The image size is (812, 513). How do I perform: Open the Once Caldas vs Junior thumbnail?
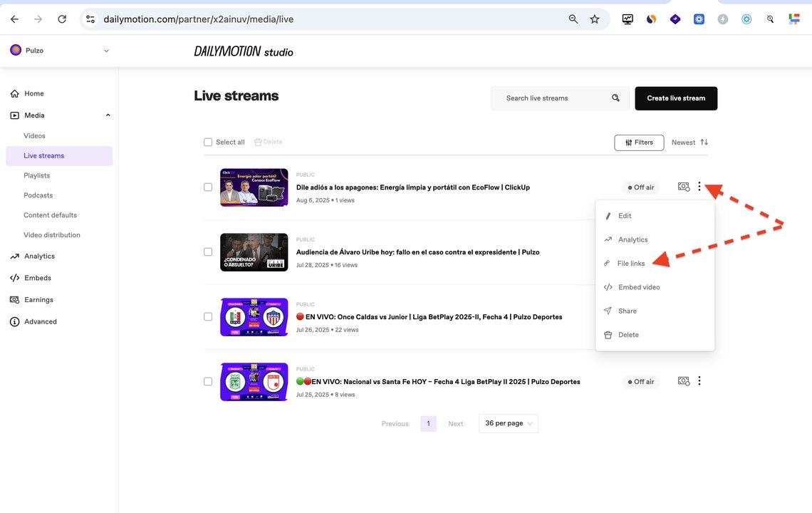click(x=254, y=316)
